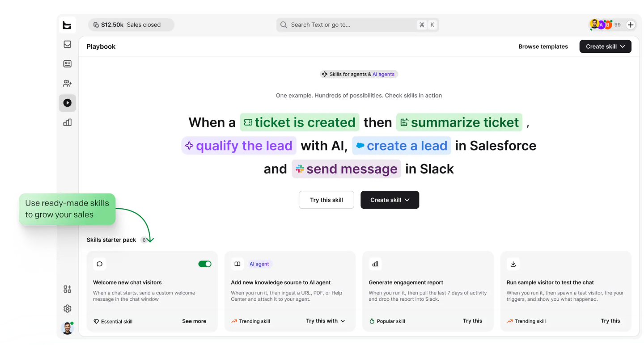Click the Sales closed status pill

(131, 25)
